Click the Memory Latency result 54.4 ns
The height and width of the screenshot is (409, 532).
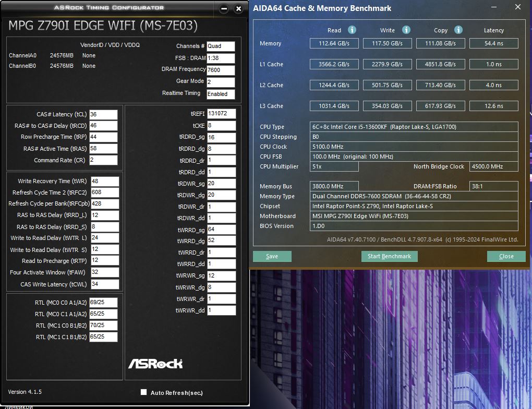click(493, 43)
